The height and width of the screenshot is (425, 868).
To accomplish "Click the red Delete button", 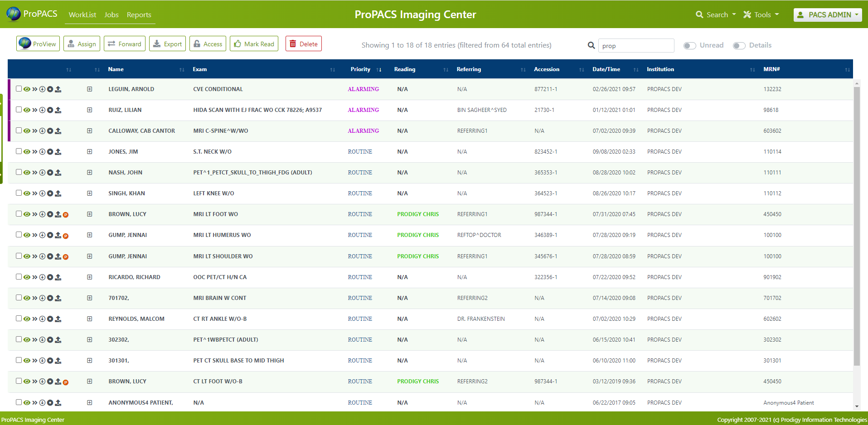I will coord(304,43).
